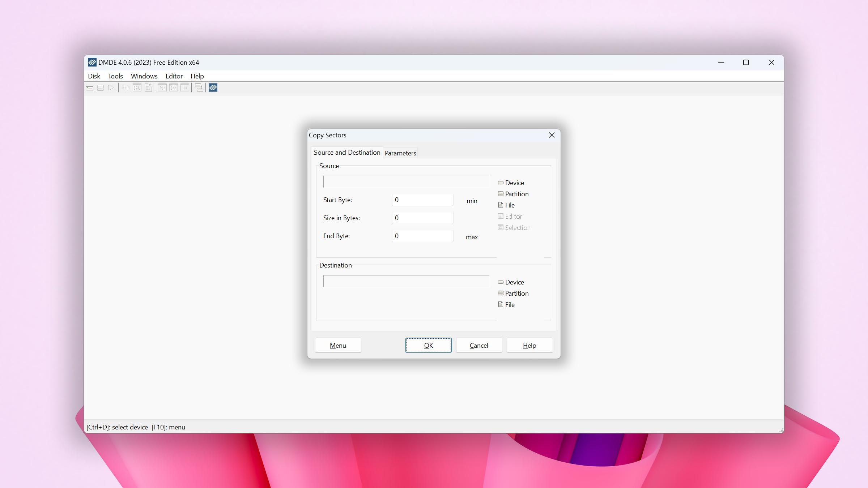Choose File as the Destination
The height and width of the screenshot is (488, 868).
[506, 305]
